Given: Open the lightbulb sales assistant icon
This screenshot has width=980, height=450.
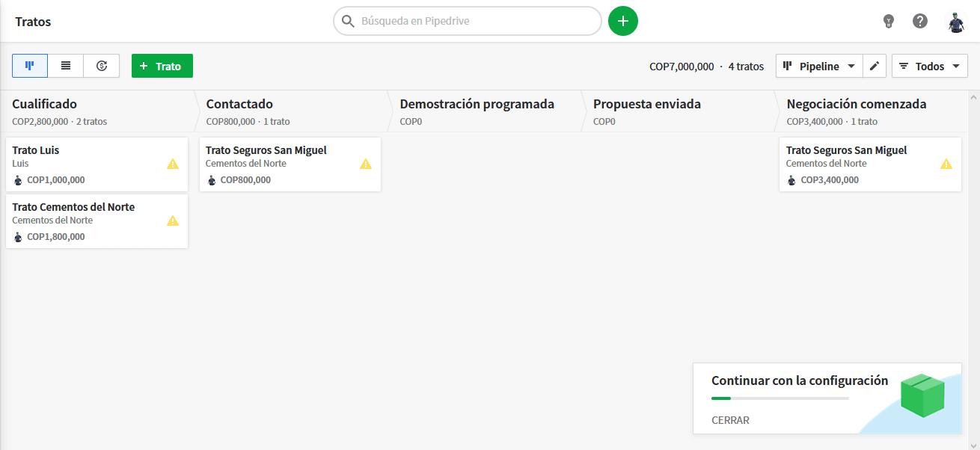Looking at the screenshot, I should [889, 21].
